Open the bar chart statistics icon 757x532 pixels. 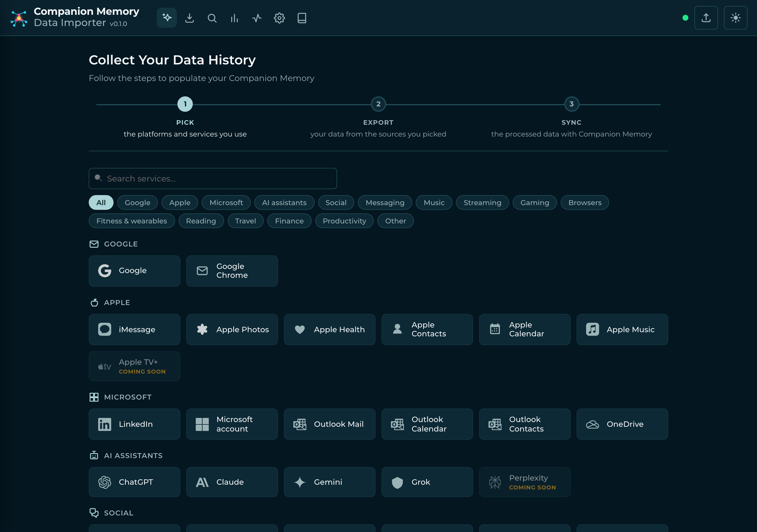pos(234,18)
